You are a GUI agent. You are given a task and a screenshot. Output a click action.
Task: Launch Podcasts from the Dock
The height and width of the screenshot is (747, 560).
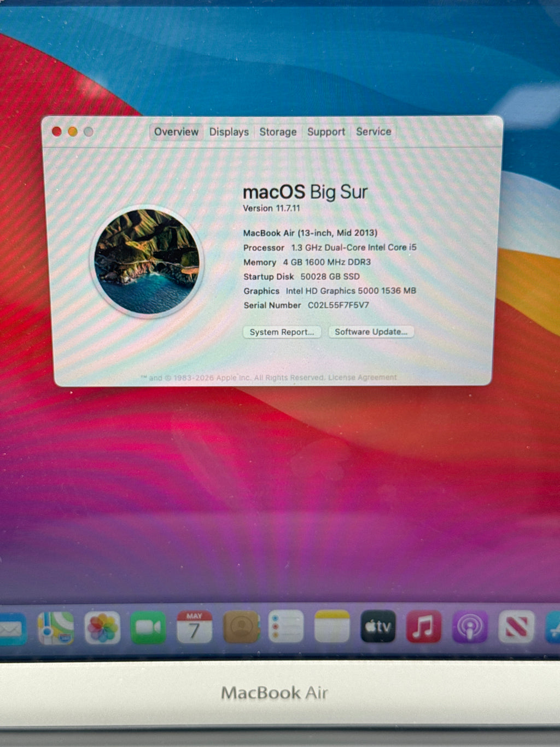[470, 627]
